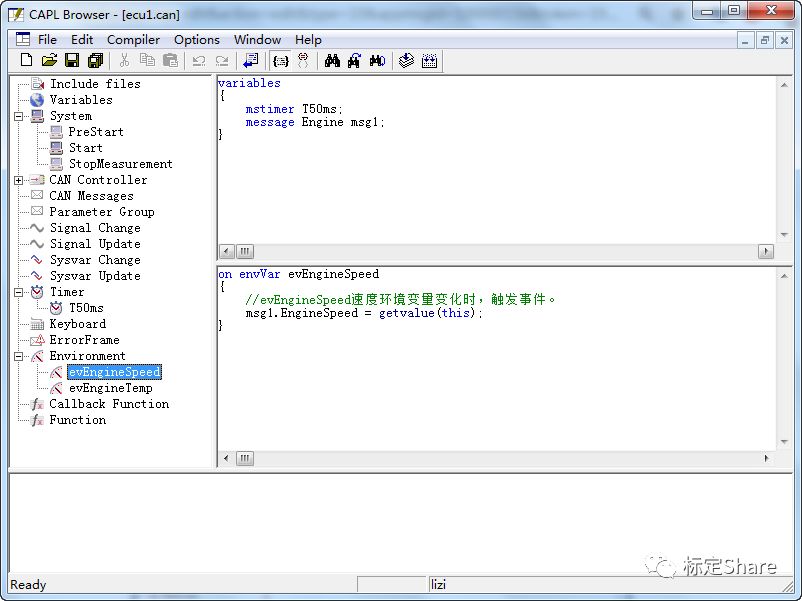Compile with the stack download icon
Viewport: 802px width, 601px height.
tap(406, 60)
